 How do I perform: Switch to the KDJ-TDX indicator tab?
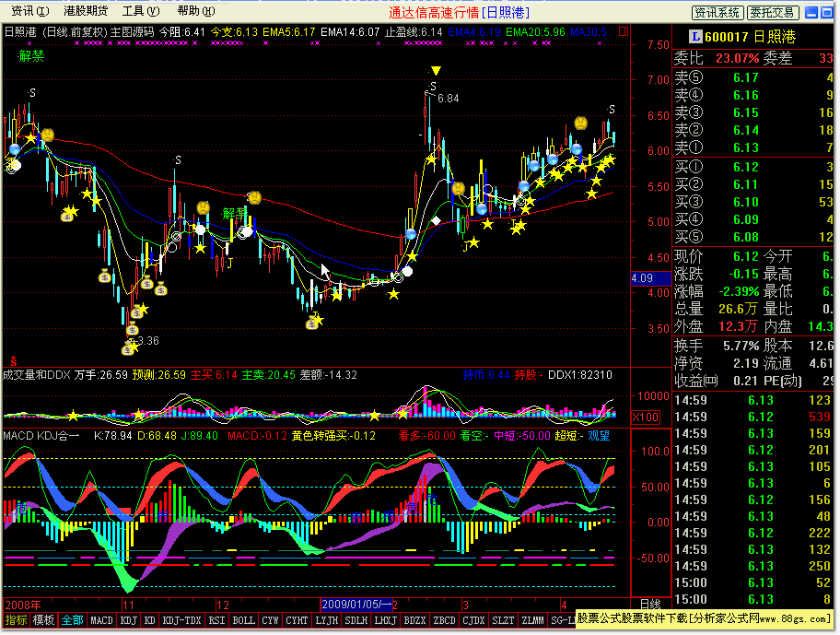(x=181, y=620)
